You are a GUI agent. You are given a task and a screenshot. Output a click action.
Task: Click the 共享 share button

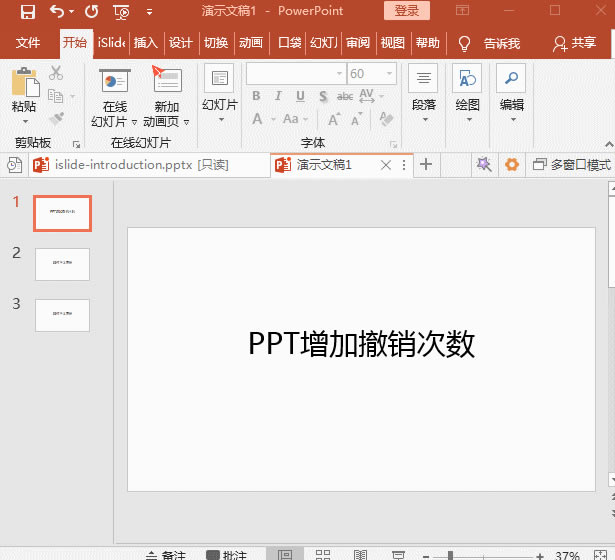[574, 43]
